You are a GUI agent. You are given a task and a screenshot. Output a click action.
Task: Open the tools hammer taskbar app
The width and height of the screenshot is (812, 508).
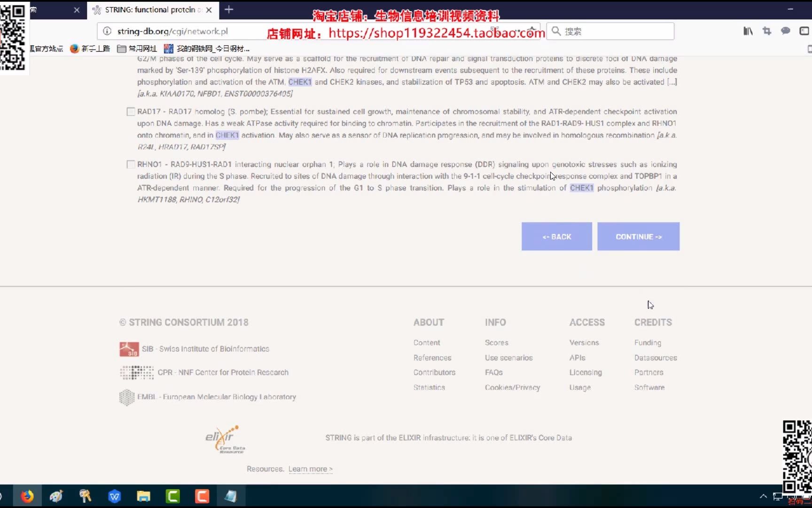(86, 496)
